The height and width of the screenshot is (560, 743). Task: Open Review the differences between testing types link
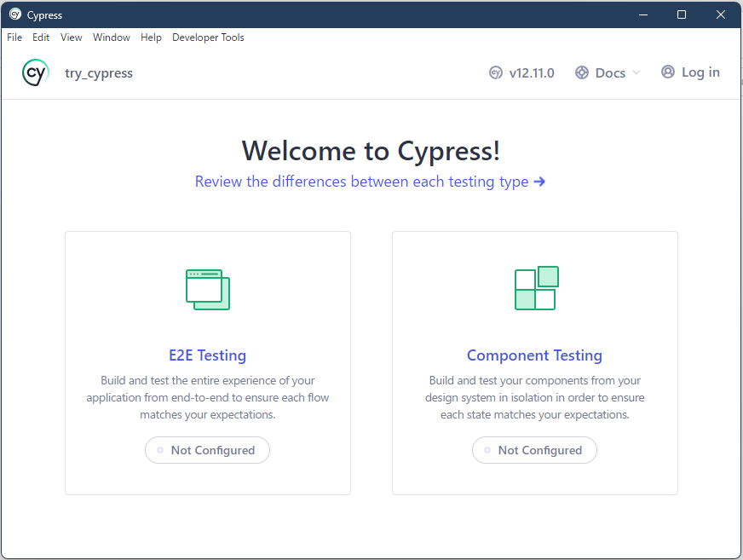[x=370, y=182]
